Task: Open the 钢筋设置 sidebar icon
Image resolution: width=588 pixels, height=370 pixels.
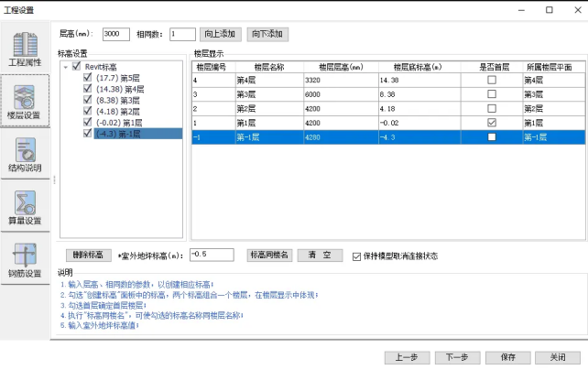Action: click(26, 260)
